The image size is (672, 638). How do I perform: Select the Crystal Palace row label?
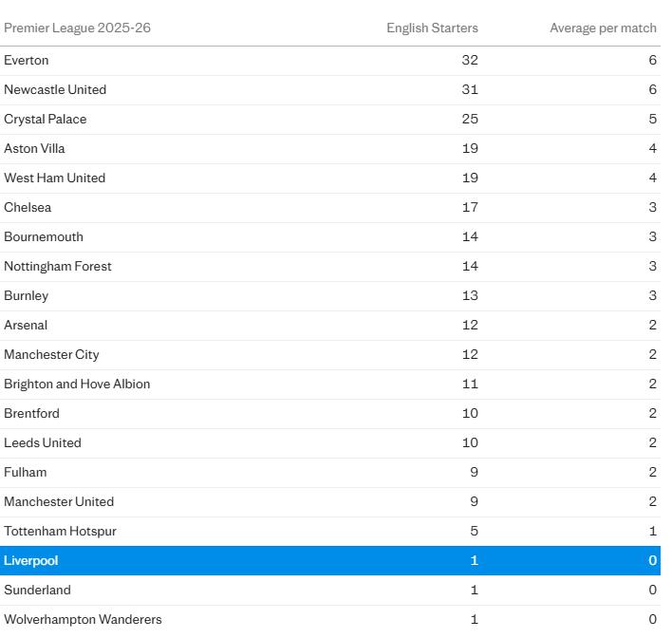pyautogui.click(x=46, y=119)
